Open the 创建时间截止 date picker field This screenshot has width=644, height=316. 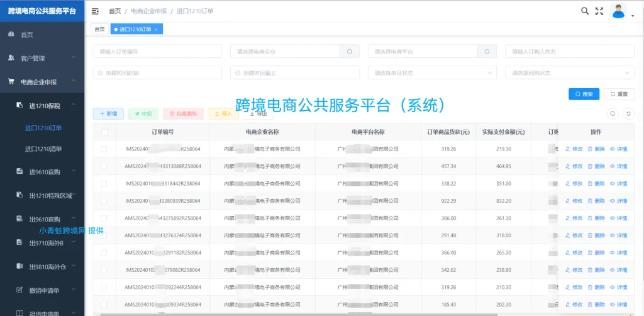click(295, 73)
